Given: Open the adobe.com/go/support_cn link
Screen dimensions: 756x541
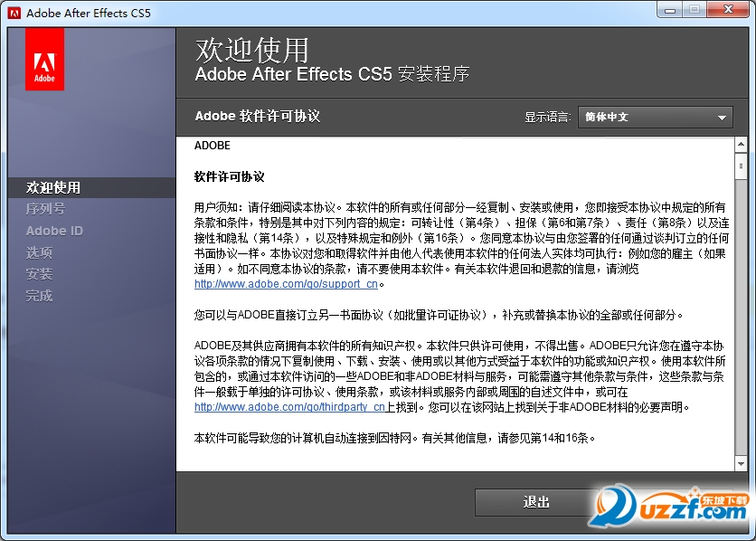Looking at the screenshot, I should click(286, 284).
